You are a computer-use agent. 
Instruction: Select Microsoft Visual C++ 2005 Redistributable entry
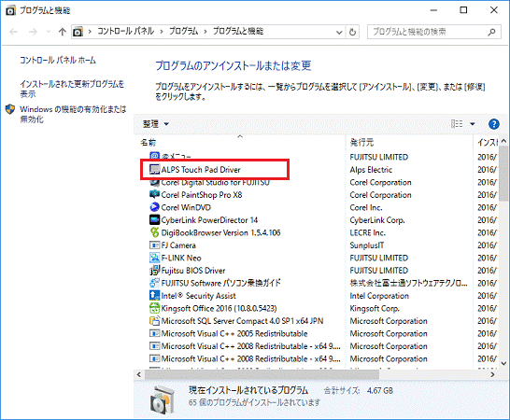(x=234, y=333)
